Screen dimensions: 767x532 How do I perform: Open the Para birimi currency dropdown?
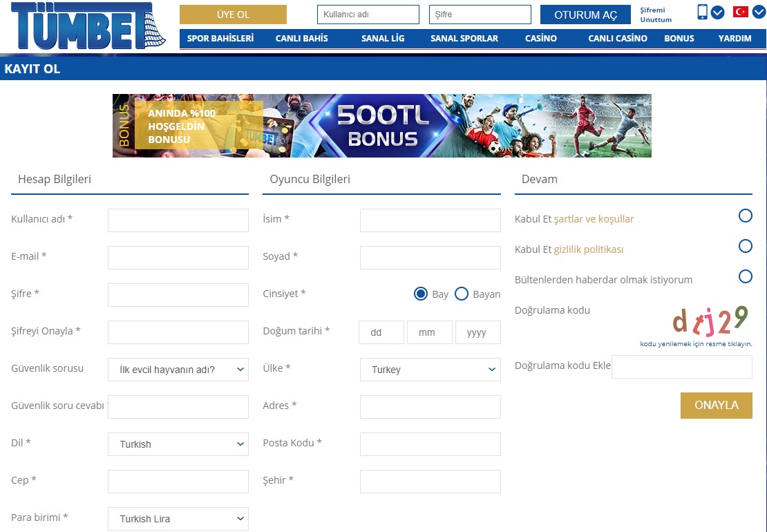178,519
